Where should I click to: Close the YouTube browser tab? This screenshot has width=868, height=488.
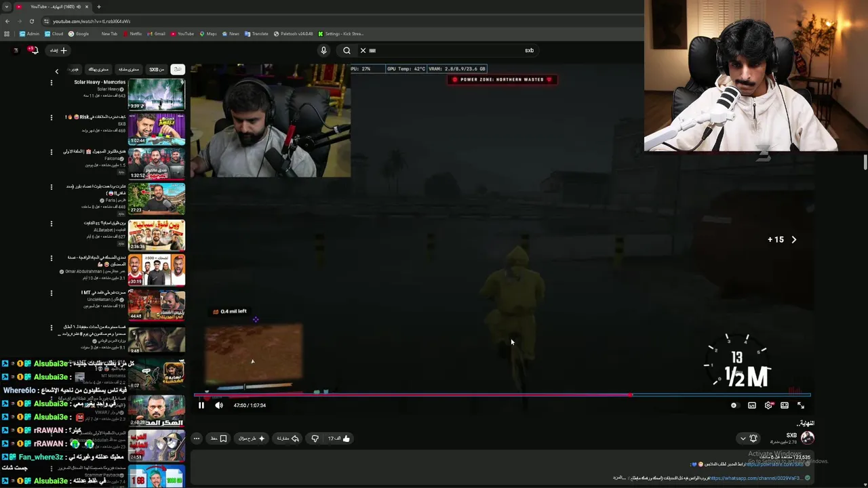pyautogui.click(x=87, y=7)
